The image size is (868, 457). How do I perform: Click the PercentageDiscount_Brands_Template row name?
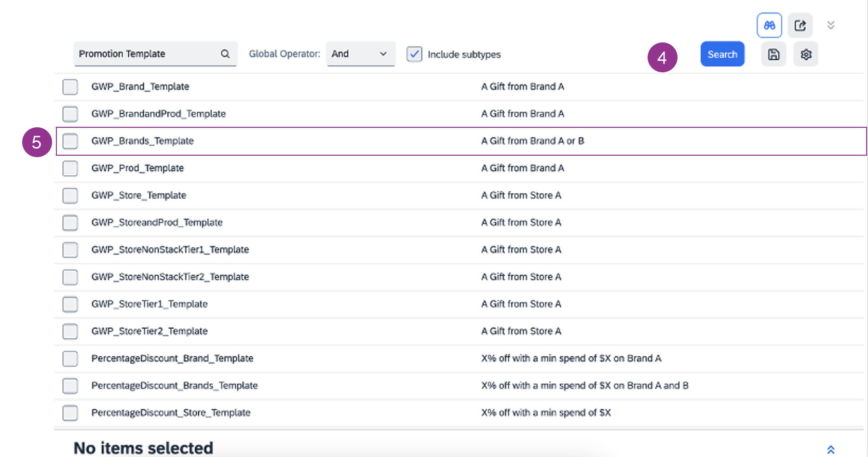pyautogui.click(x=174, y=386)
